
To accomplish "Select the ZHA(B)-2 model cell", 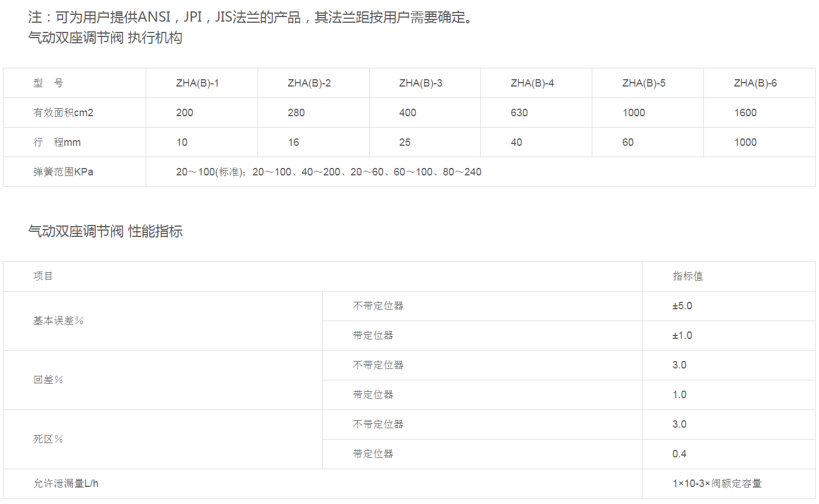I will (309, 83).
